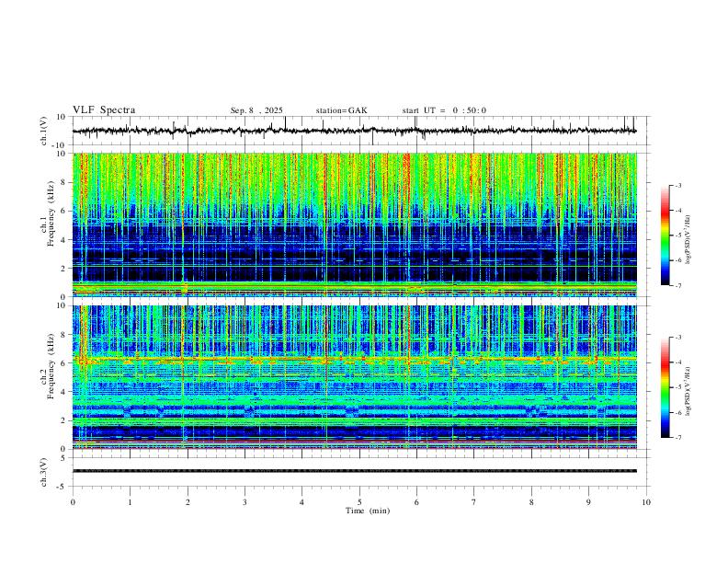Select the ch.2 Frequency (kHz) axis label

tap(48, 365)
